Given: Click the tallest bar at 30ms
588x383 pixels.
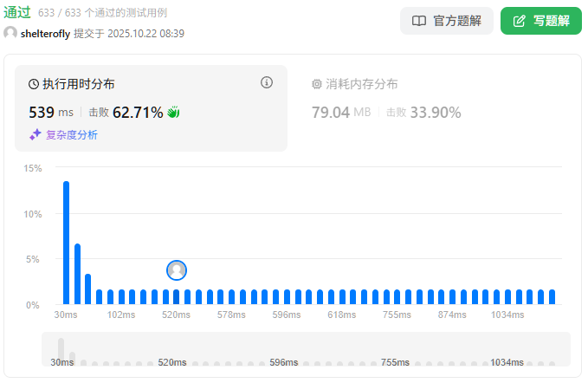Looking at the screenshot, I should 66,243.
